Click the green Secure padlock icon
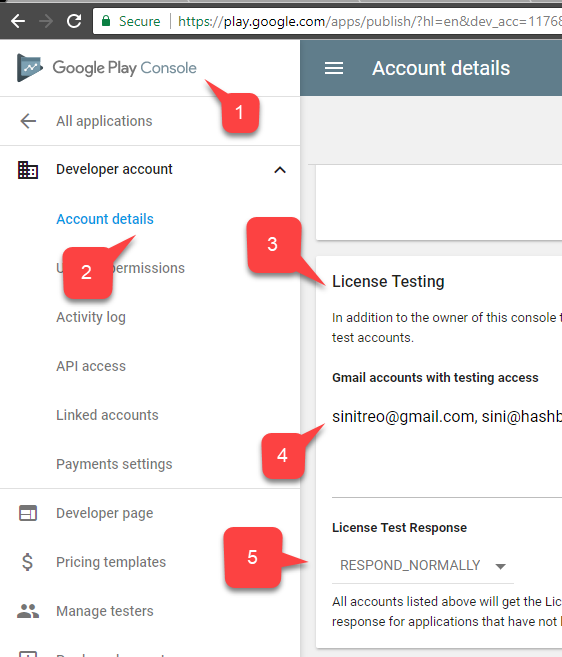The height and width of the screenshot is (657, 562). (x=106, y=21)
